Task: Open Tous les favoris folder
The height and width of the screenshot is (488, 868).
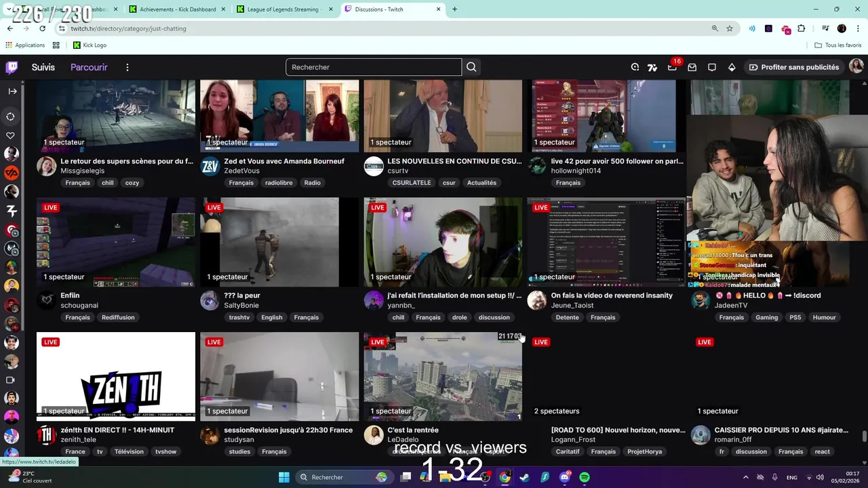Action: [x=838, y=45]
